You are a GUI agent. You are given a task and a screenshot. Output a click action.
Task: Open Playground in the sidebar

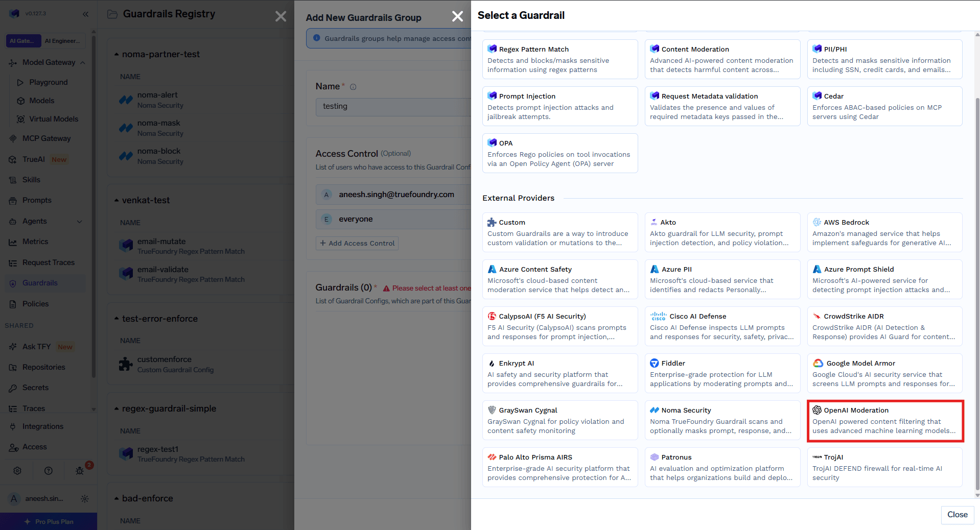pyautogui.click(x=49, y=82)
